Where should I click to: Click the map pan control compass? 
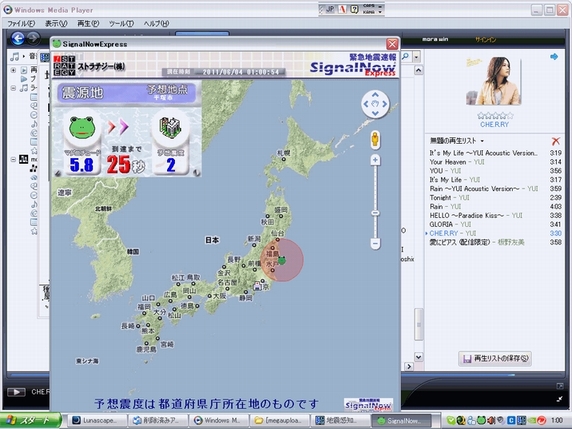[375, 104]
